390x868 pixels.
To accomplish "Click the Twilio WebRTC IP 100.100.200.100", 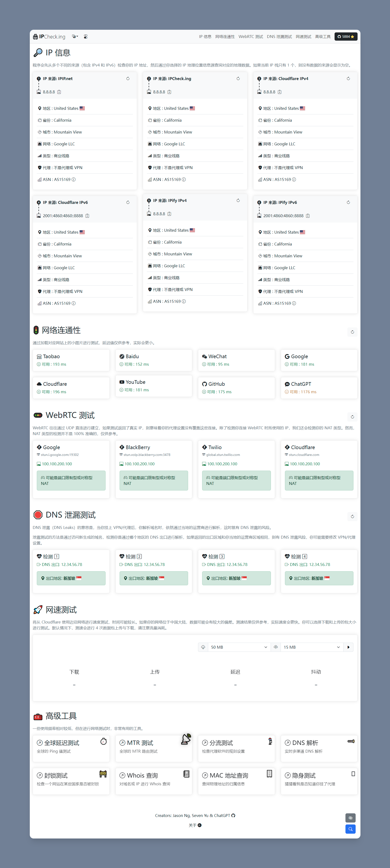I will 222,464.
